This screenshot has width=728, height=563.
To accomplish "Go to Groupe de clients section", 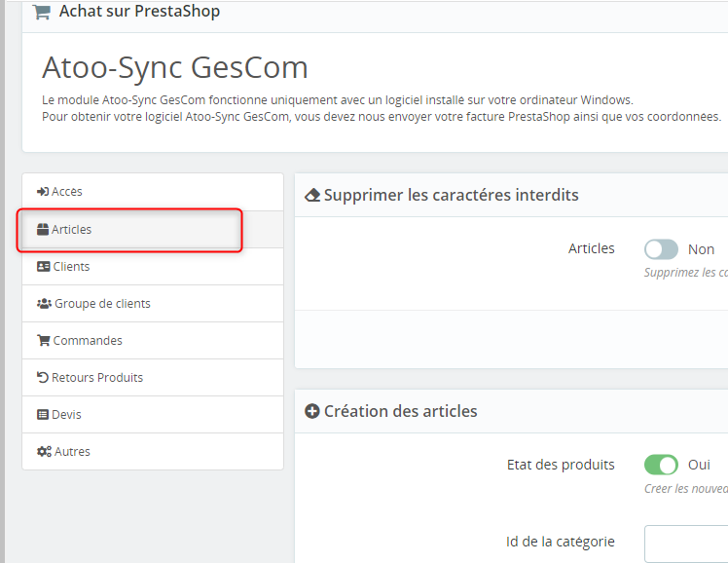I will pyautogui.click(x=153, y=304).
